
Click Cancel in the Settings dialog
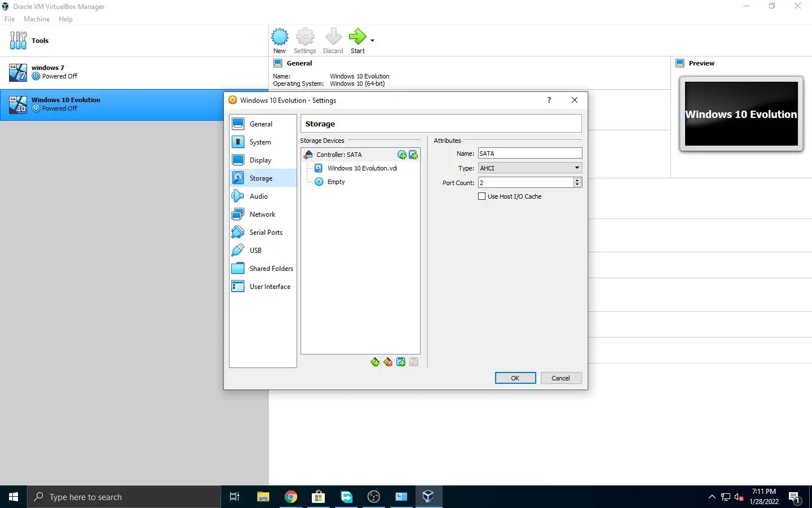(561, 378)
